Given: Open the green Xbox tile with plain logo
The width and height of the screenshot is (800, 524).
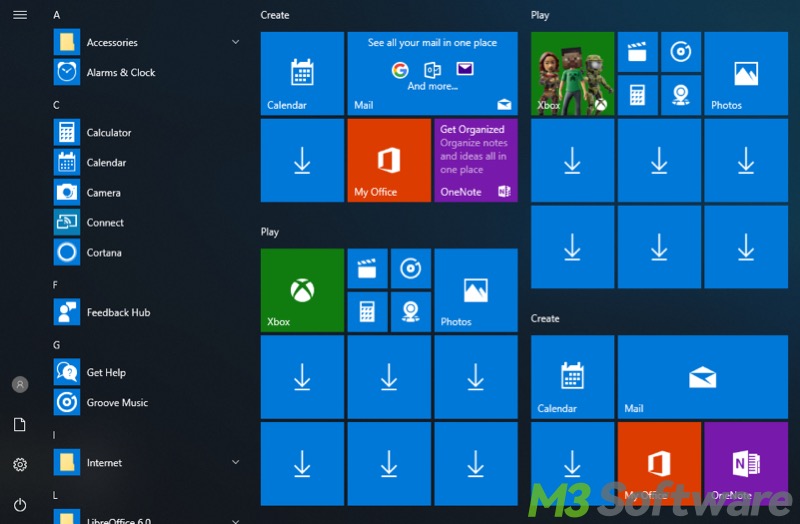Looking at the screenshot, I should [x=302, y=290].
